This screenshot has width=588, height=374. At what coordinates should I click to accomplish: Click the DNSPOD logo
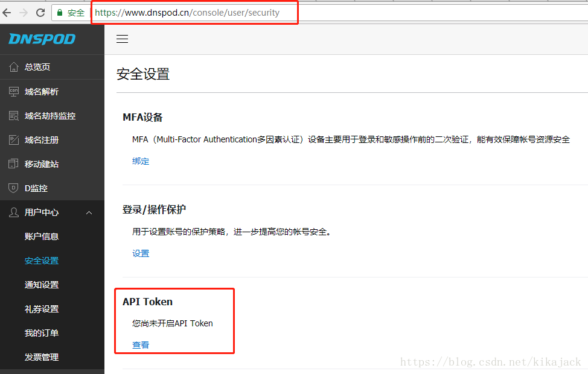pos(42,39)
